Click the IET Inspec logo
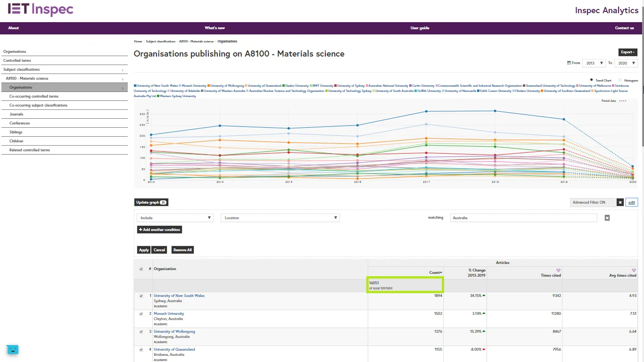Screen dimensions: 644x362 [41, 9]
